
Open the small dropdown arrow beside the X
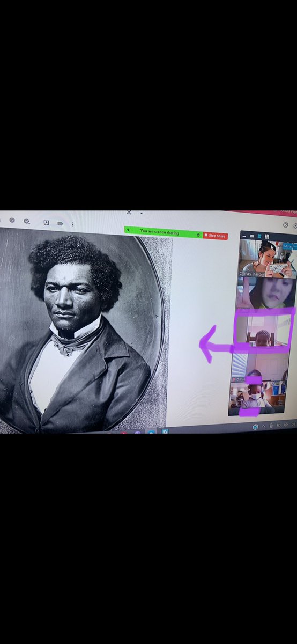[141, 213]
